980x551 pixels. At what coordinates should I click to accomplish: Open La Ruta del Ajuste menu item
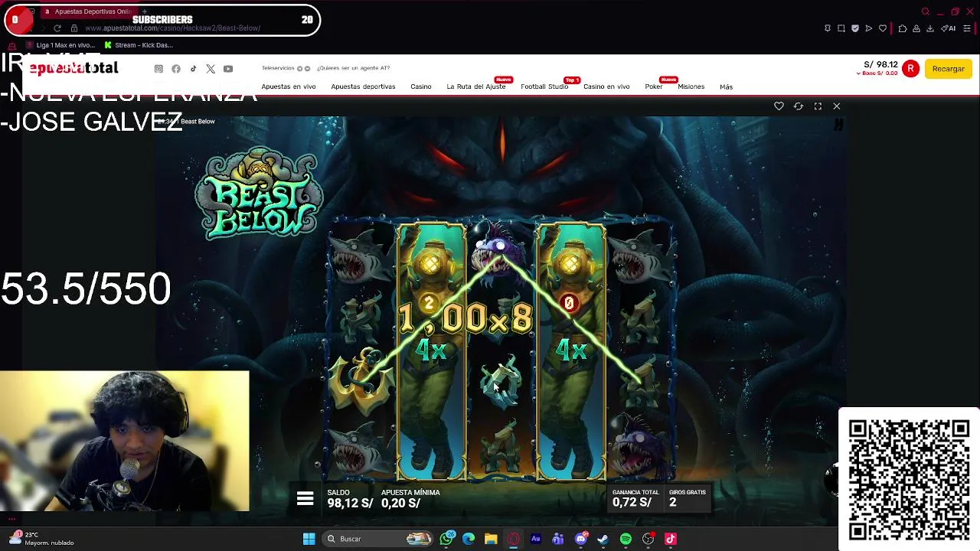(x=476, y=86)
